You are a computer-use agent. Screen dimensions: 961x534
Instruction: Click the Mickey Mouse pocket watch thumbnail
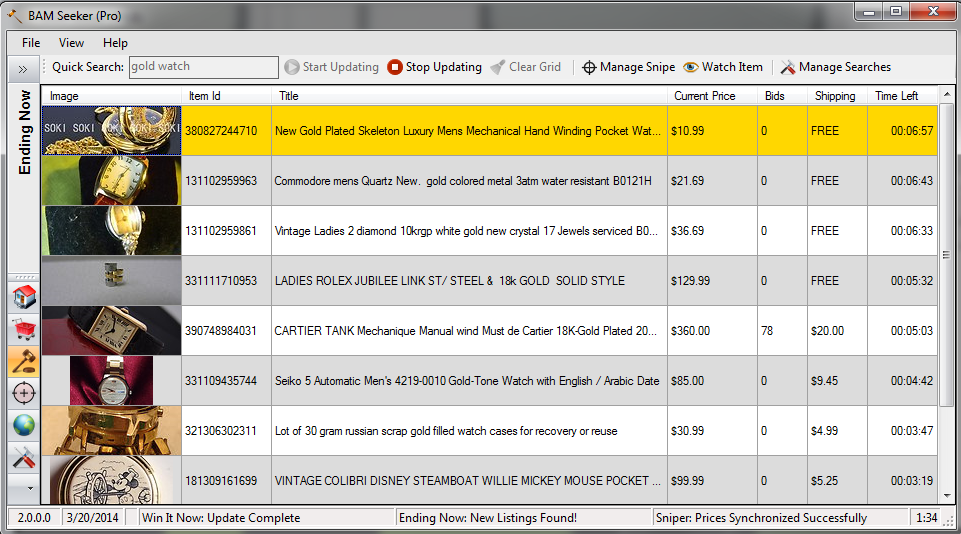coord(112,480)
